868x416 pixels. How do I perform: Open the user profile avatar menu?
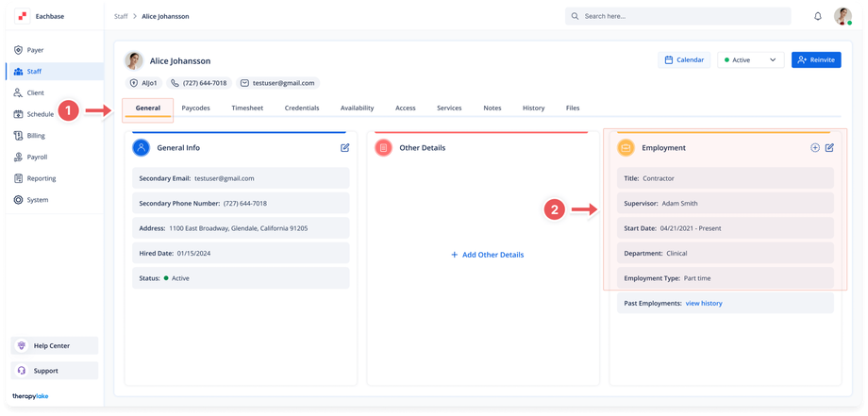(x=843, y=16)
